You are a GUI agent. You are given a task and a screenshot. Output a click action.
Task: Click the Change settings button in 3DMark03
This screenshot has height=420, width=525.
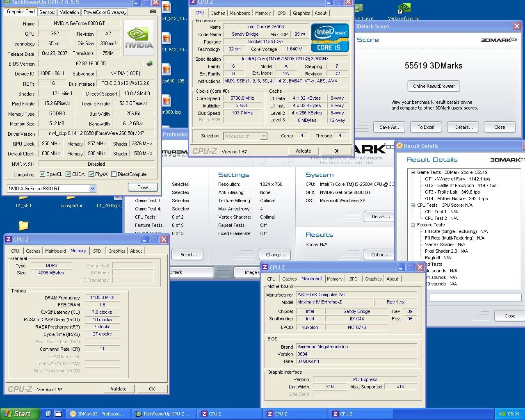click(x=276, y=255)
